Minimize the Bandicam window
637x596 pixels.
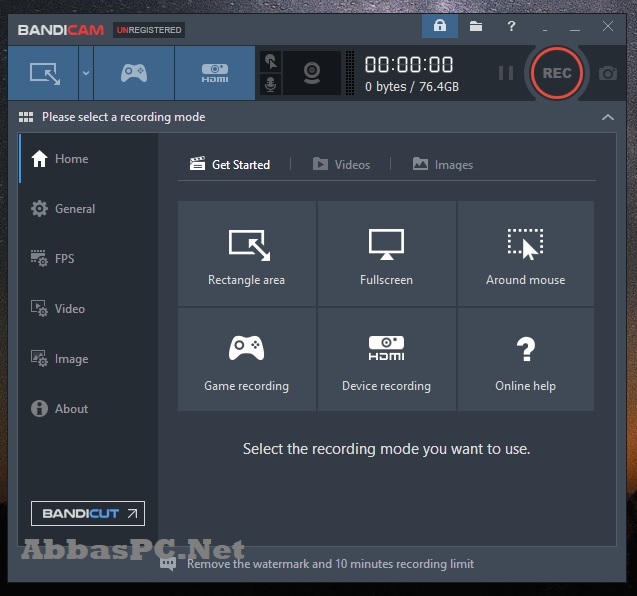574,28
